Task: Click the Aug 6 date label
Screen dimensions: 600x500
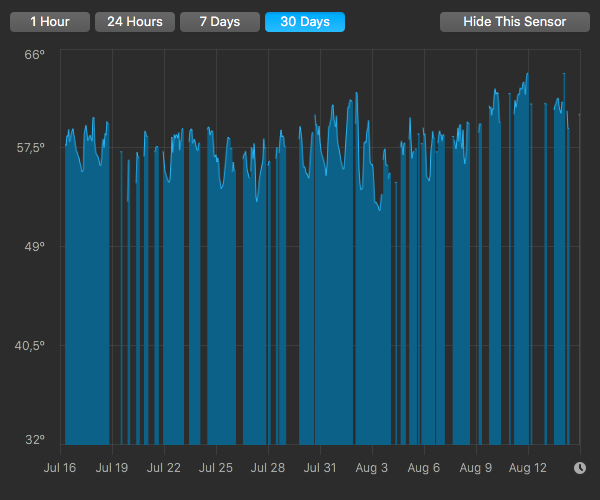Action: point(424,467)
